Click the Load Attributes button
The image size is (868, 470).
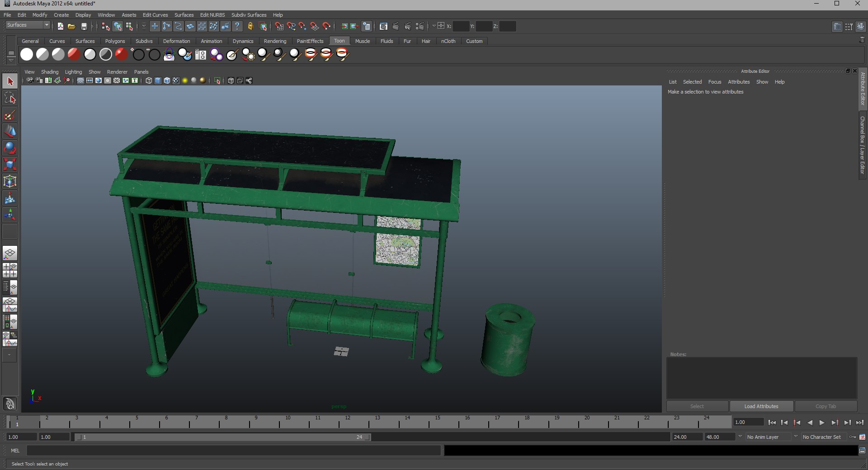pyautogui.click(x=761, y=406)
